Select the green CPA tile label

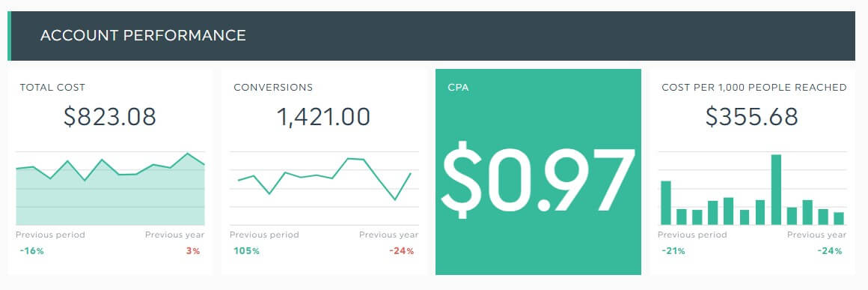coord(459,87)
